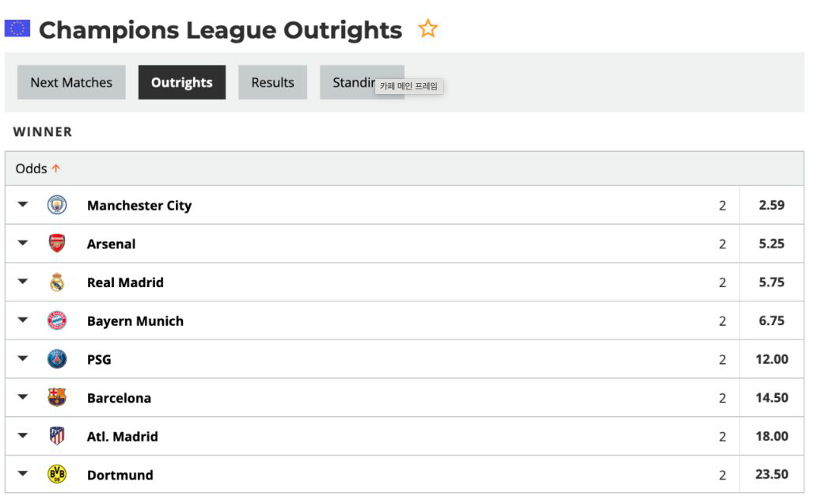
Task: Click the Manchester City club crest
Action: (57, 206)
